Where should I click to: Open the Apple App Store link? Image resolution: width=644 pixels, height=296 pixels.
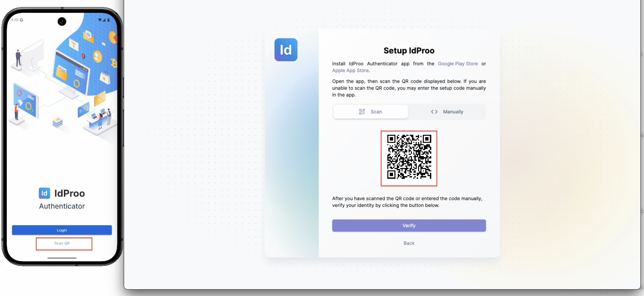click(350, 70)
